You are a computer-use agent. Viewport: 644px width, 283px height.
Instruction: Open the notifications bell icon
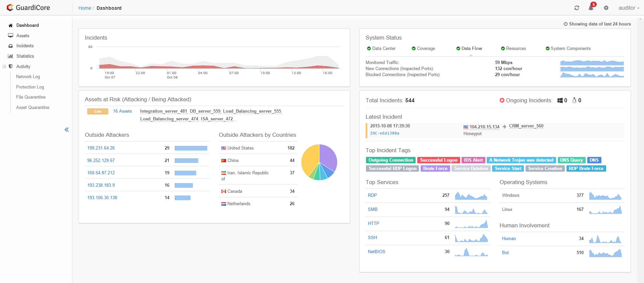pos(591,8)
